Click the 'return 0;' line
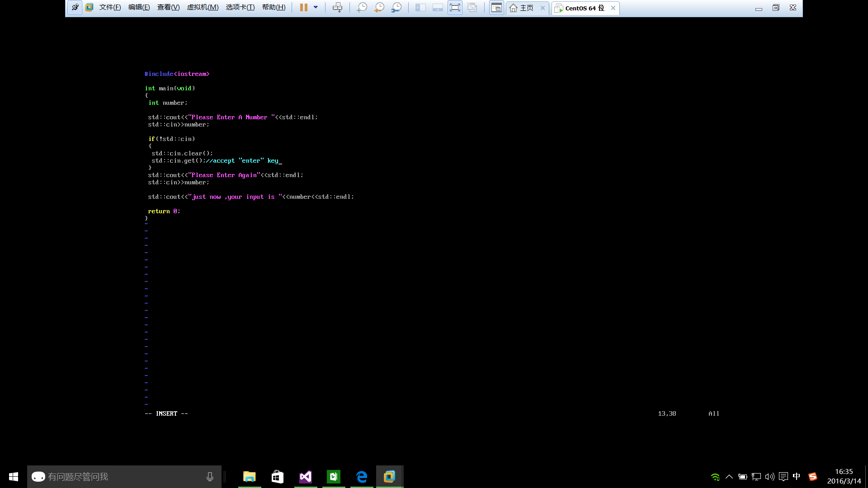 pos(164,211)
